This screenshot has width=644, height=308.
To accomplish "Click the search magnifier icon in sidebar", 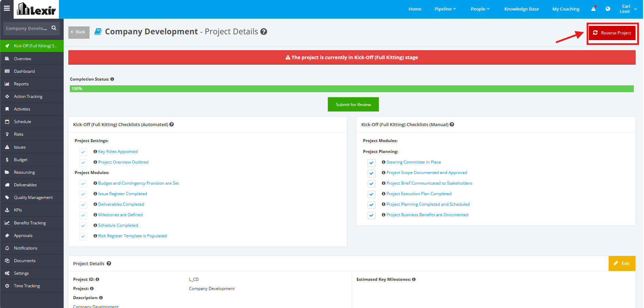I will click(54, 28).
